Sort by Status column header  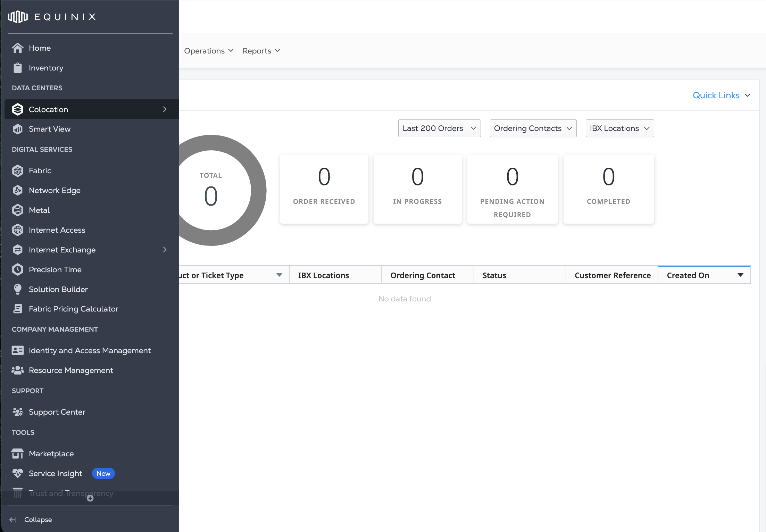(x=520, y=275)
